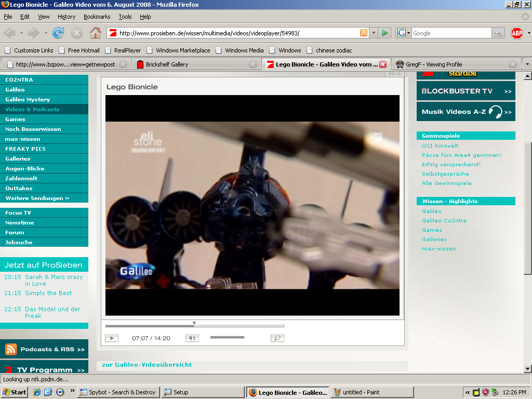Open the History menu
The height and width of the screenshot is (399, 532).
click(66, 17)
